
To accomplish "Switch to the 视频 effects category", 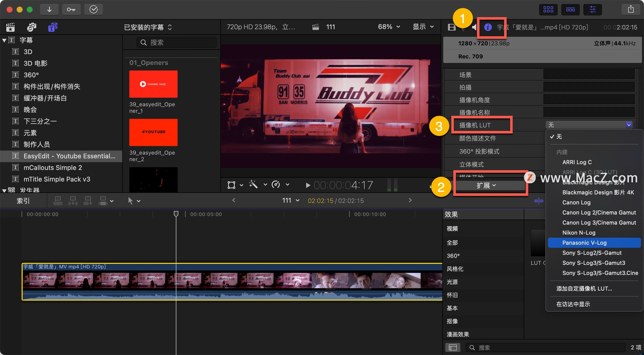I will [452, 229].
